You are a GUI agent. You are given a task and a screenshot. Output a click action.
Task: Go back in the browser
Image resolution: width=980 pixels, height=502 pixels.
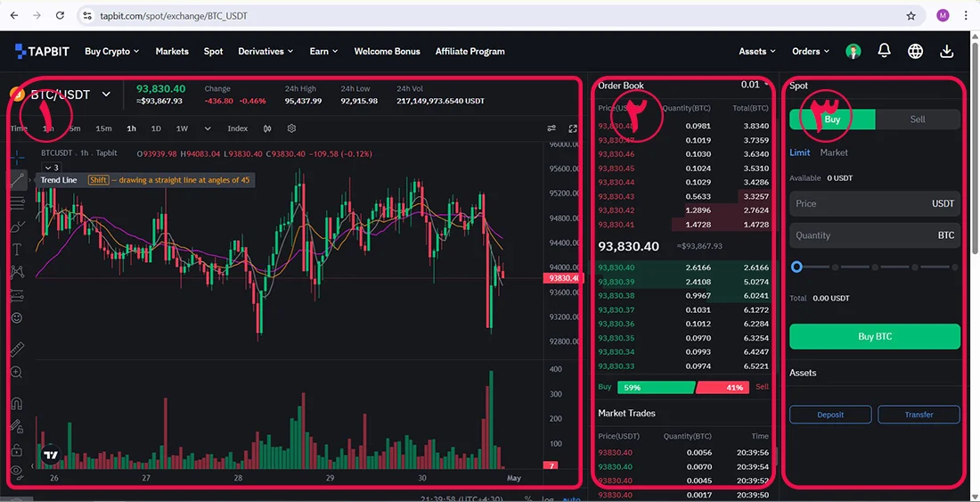(x=13, y=16)
